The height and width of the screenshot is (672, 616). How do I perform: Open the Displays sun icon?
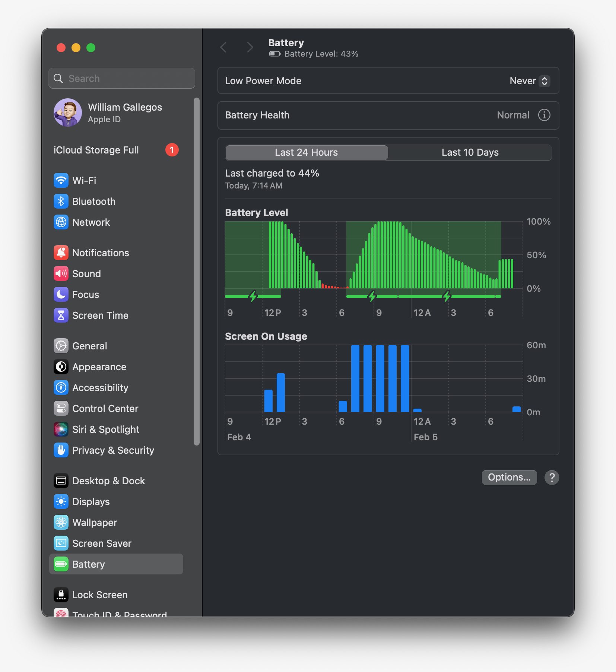61,502
